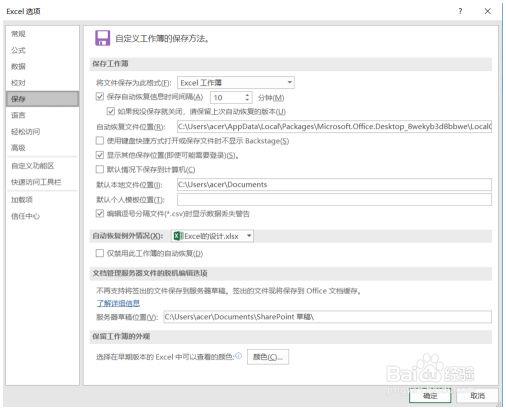Click the Excel file icon in exception dropdown
506x410 pixels.
(178, 236)
